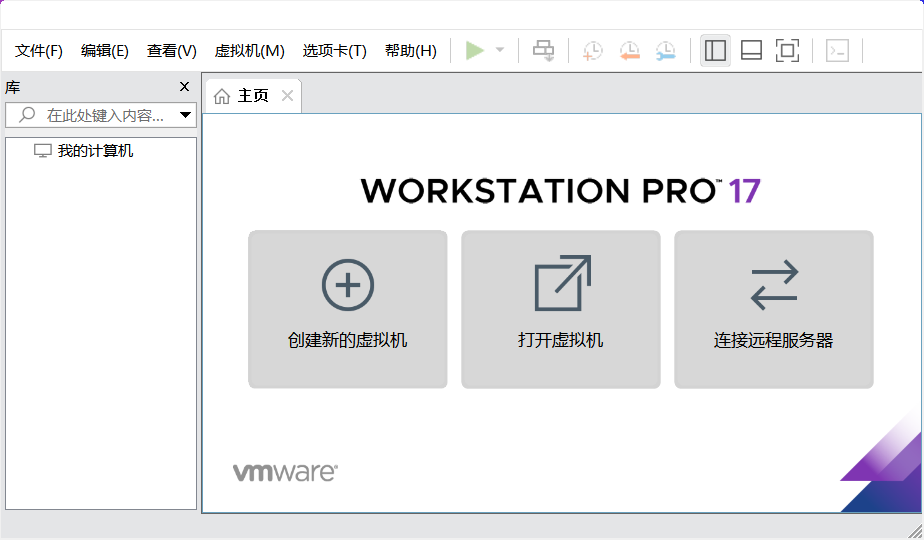
Task: Close the 库 library panel
Action: click(184, 87)
